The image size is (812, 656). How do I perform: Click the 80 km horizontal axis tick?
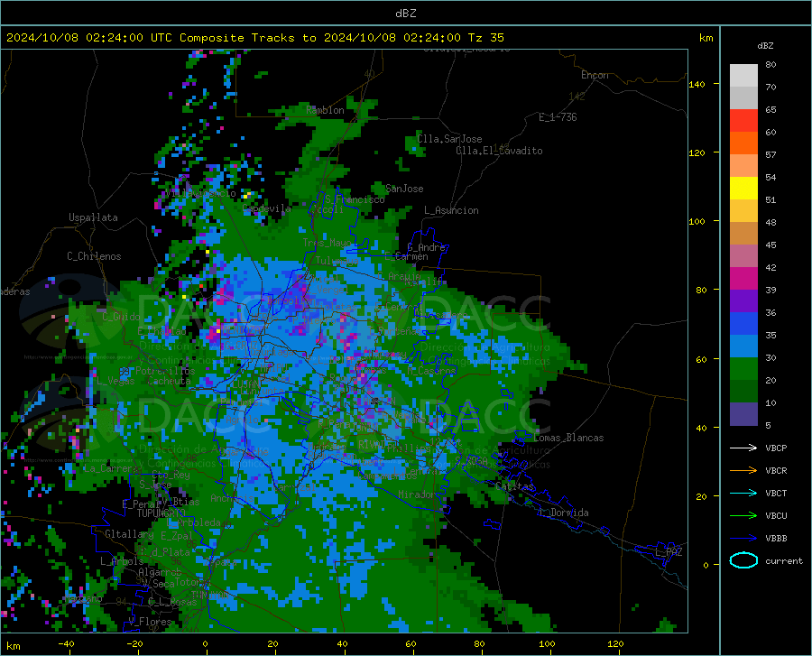click(x=479, y=643)
